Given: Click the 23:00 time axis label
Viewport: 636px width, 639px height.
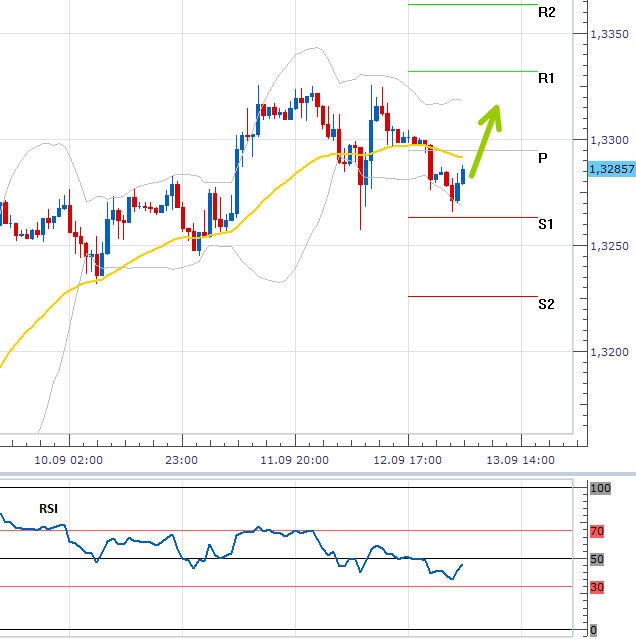Looking at the screenshot, I should (x=182, y=460).
